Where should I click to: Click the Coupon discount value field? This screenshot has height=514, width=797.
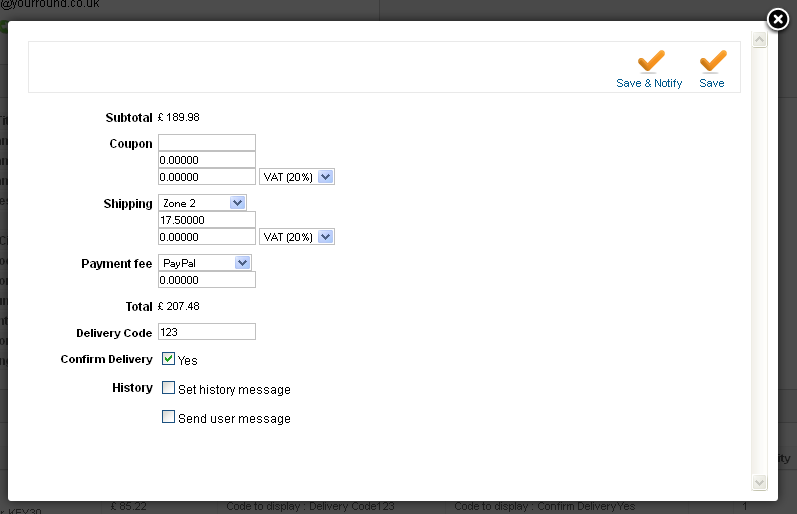[207, 160]
